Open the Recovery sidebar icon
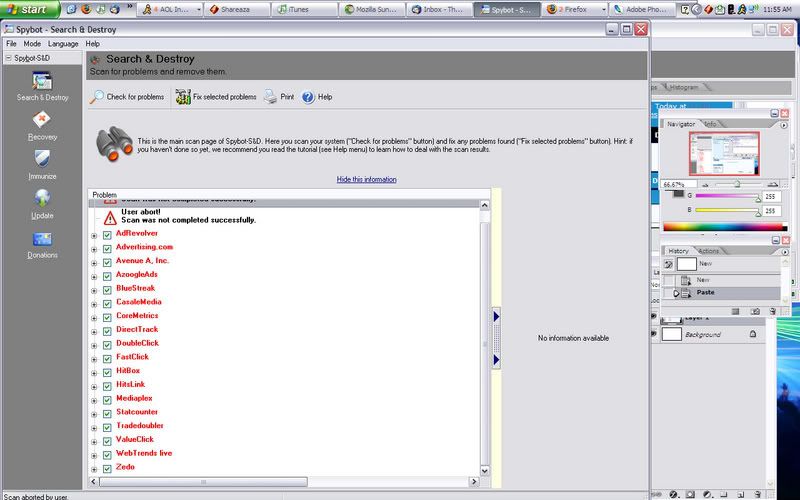The height and width of the screenshot is (500, 800). 42,119
